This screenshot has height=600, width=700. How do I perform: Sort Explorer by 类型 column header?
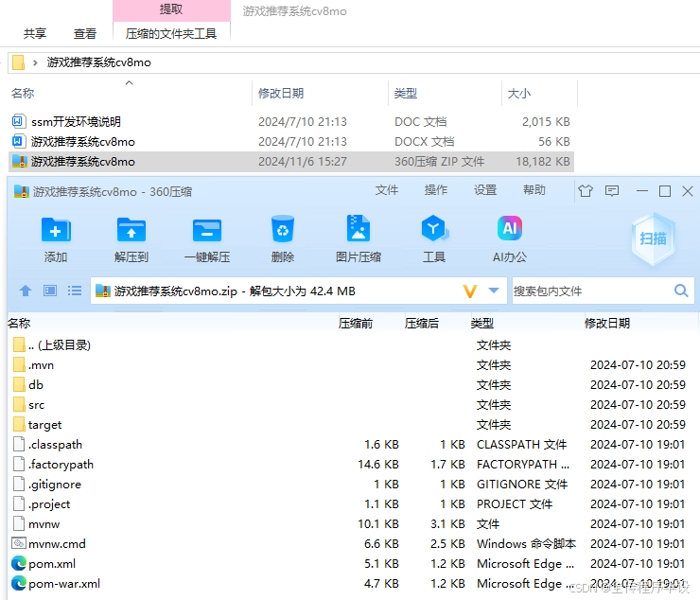[x=406, y=93]
